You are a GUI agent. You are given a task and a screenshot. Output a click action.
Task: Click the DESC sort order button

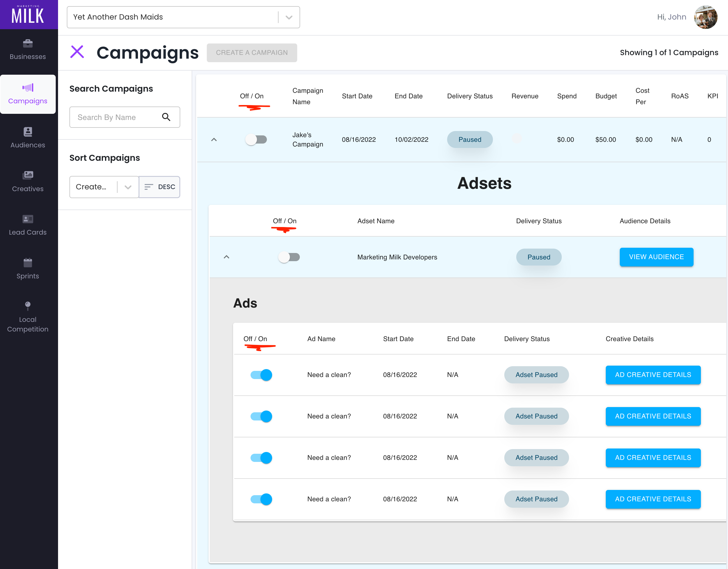click(160, 187)
